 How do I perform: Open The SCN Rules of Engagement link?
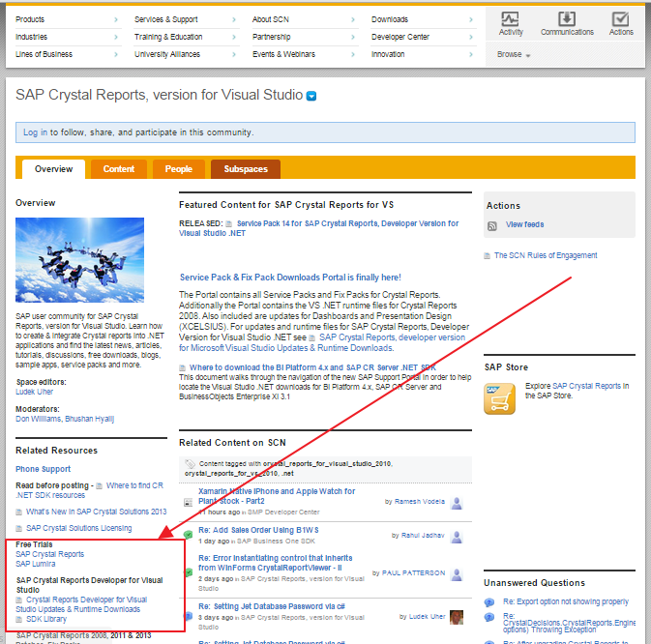(x=546, y=255)
